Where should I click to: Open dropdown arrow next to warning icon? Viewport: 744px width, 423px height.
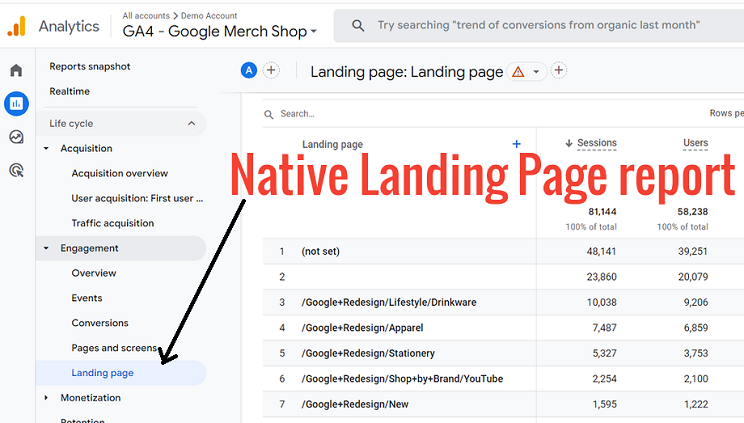click(x=536, y=72)
